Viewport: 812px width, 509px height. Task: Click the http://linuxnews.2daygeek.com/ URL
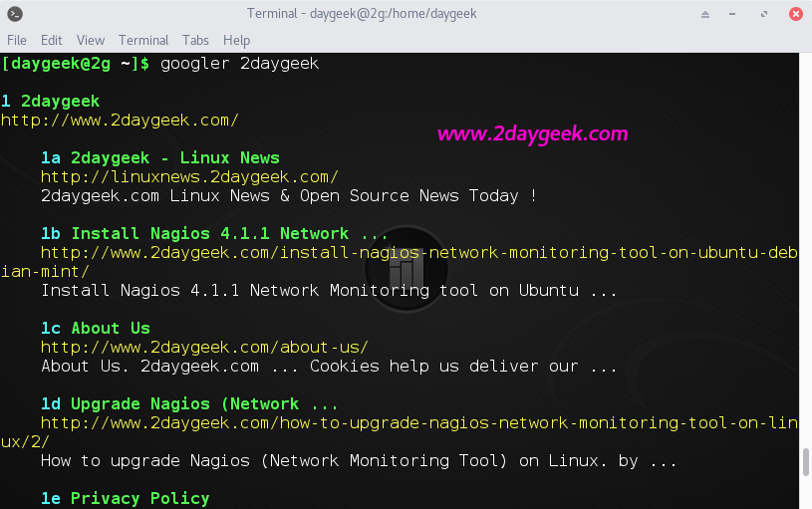189,177
